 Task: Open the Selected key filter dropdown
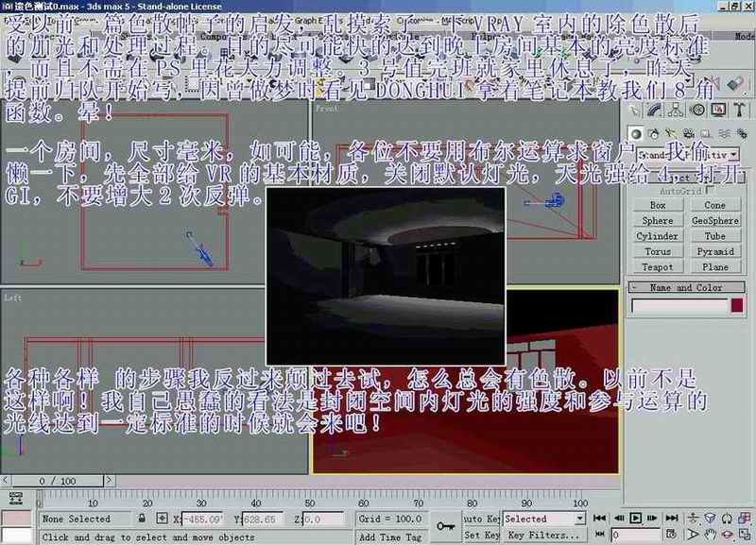pyautogui.click(x=579, y=519)
